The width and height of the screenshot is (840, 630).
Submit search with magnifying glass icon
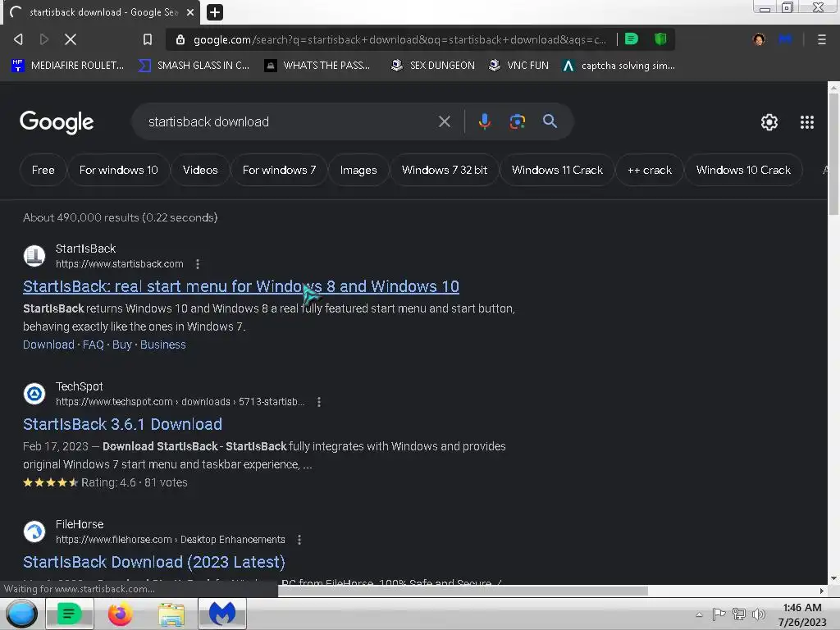[550, 121]
